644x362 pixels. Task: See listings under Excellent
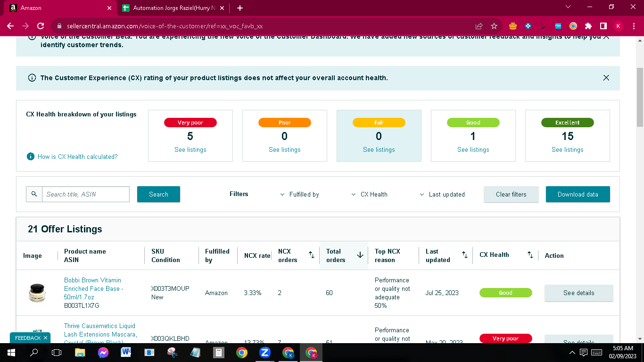568,149
